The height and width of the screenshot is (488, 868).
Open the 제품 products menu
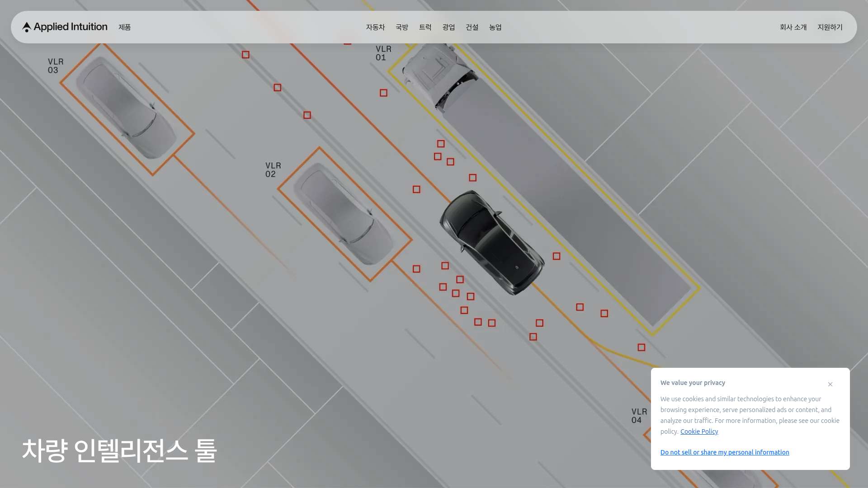pos(124,27)
